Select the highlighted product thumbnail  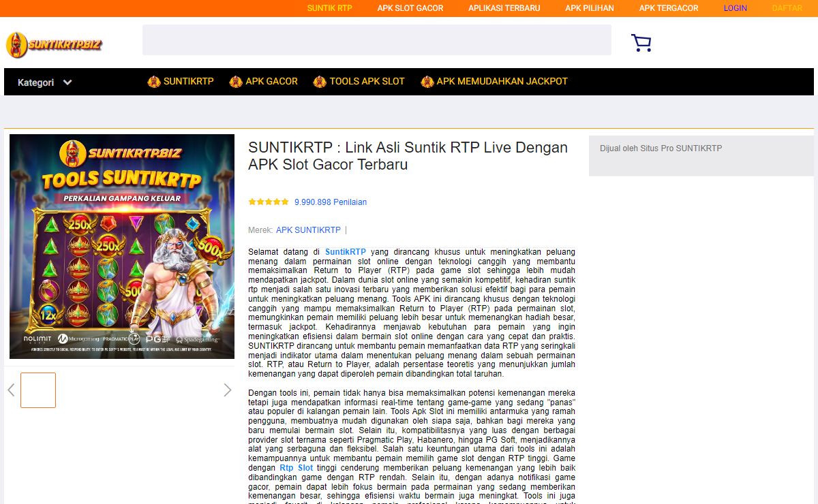pyautogui.click(x=38, y=390)
